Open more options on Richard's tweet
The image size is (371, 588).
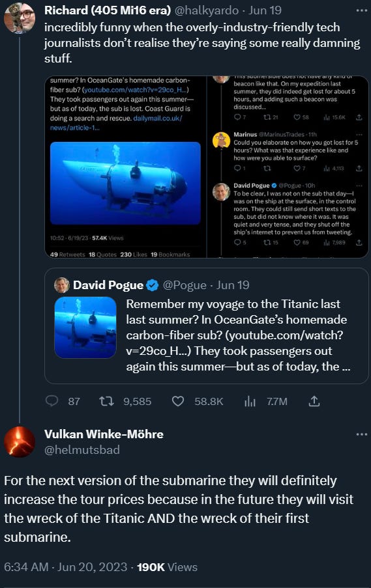click(x=361, y=10)
